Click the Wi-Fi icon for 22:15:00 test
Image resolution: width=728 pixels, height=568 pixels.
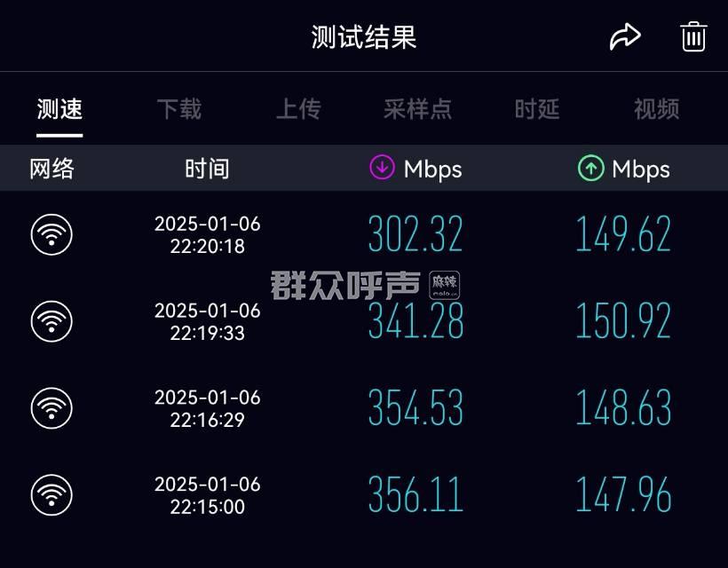(51, 495)
